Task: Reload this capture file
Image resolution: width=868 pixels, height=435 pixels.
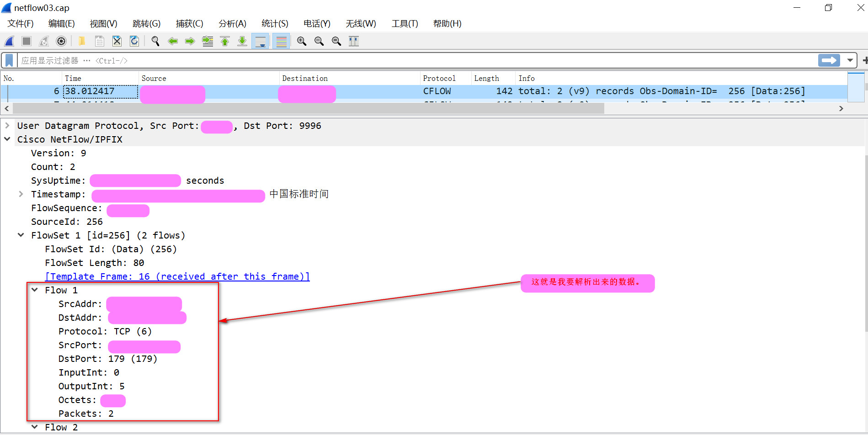Action: tap(134, 41)
